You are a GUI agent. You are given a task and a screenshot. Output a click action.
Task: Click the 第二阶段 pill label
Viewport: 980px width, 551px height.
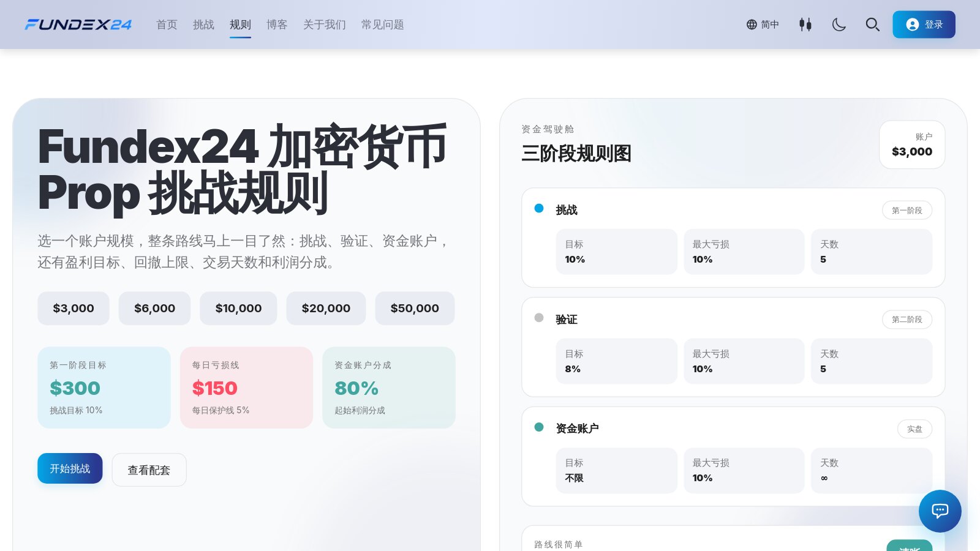[907, 319]
